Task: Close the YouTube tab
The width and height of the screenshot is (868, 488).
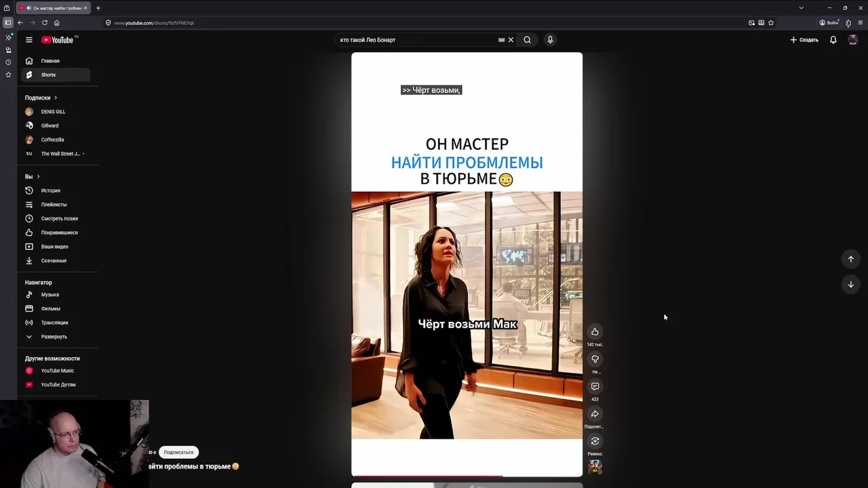Action: click(85, 8)
